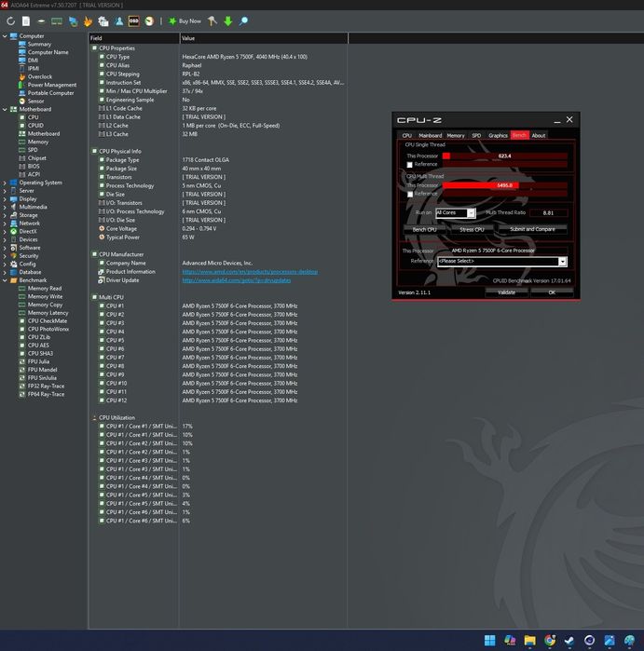Switch to the Mainboard tab in CPU-Z
644x651 pixels.
(431, 135)
